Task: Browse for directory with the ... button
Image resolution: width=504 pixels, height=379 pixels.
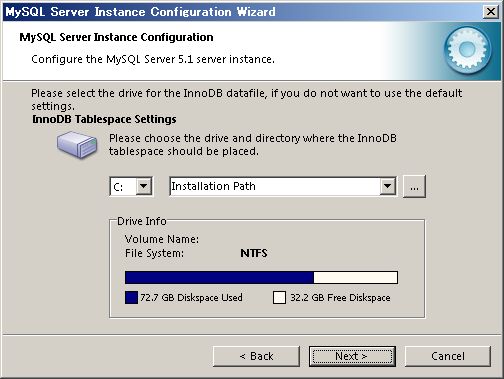Action: click(414, 187)
